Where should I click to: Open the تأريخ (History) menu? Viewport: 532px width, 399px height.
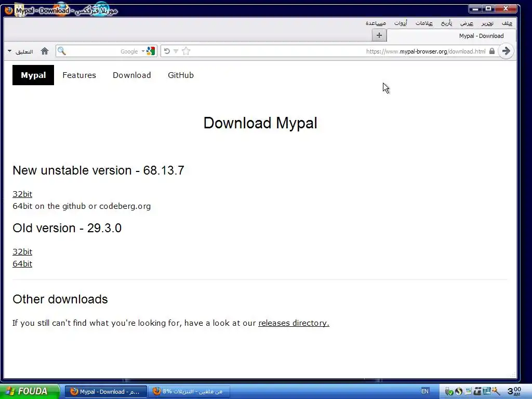[446, 23]
